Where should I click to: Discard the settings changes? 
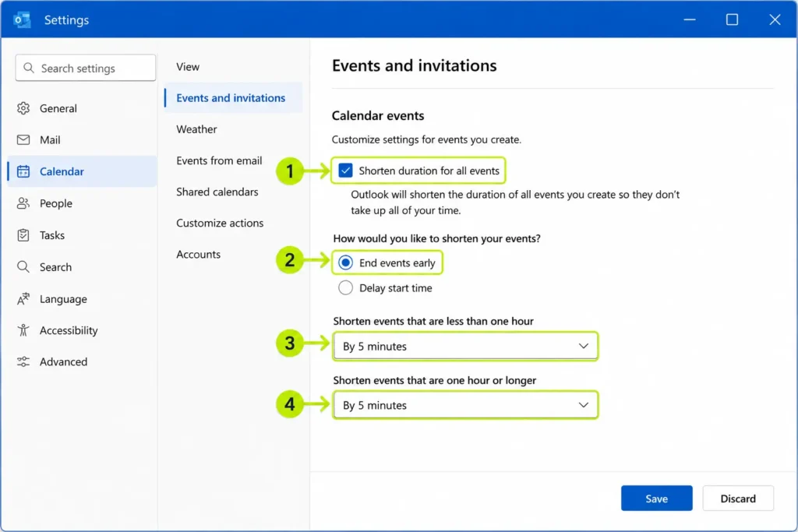coord(738,499)
